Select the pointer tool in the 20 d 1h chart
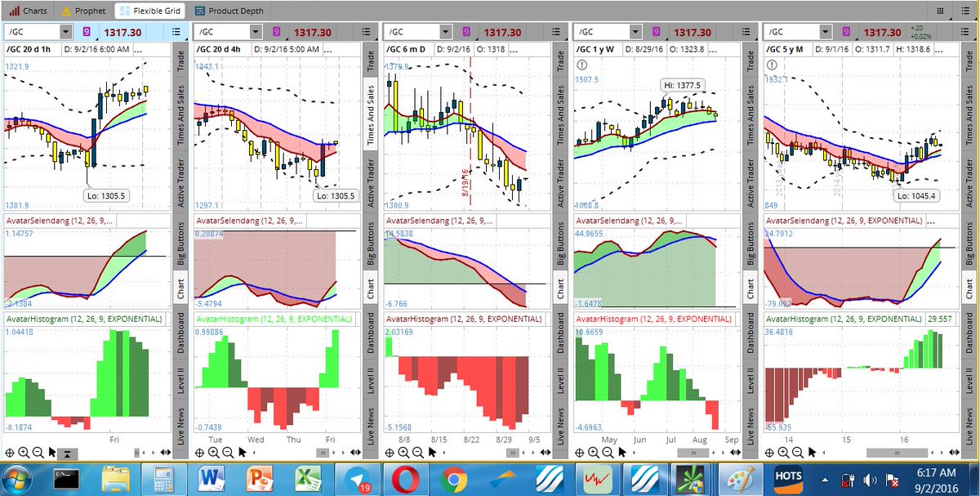Viewport: 980px width, 496px height. (x=51, y=452)
